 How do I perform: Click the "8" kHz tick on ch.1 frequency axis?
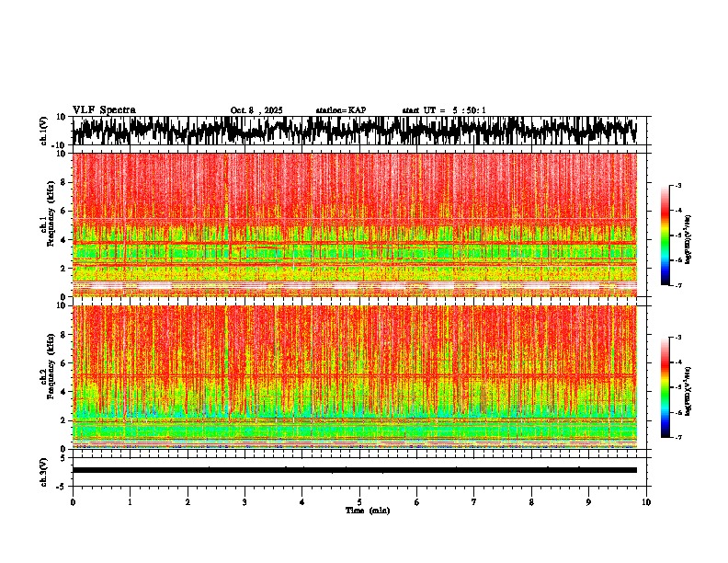point(64,182)
